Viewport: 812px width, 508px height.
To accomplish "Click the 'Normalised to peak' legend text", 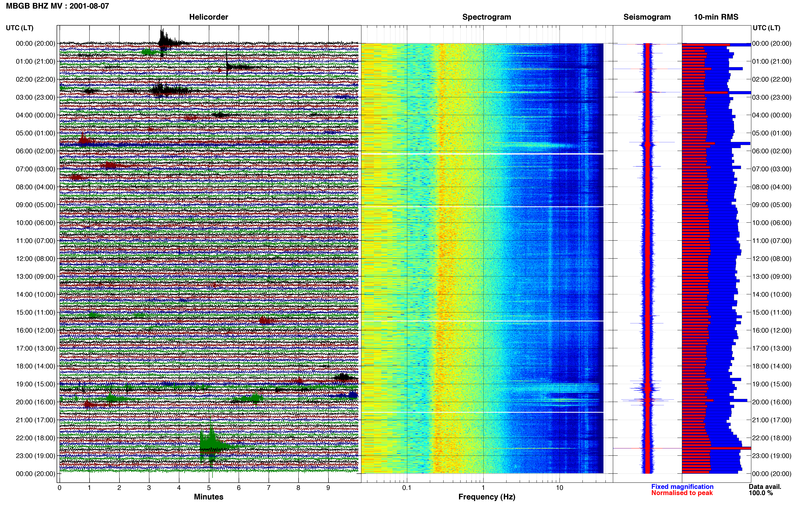I will coord(682,493).
